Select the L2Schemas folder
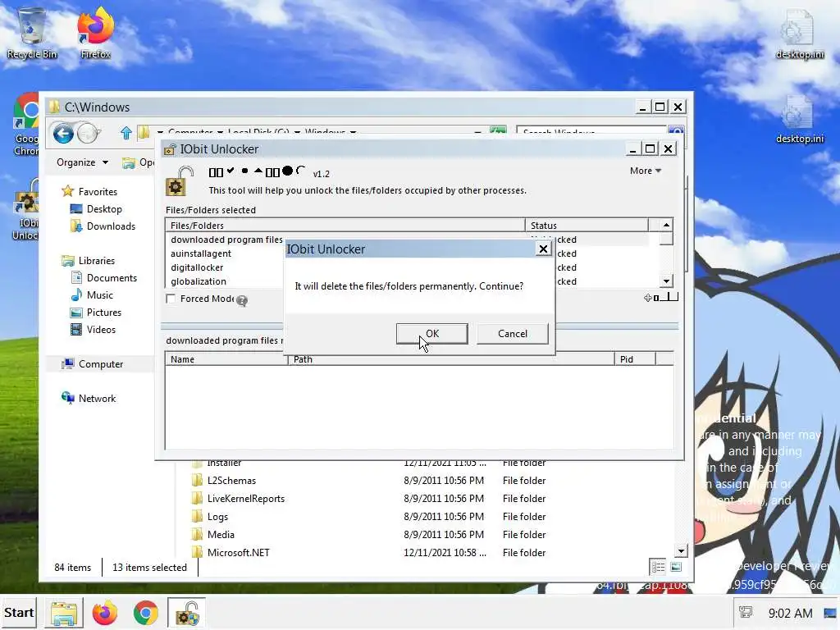The height and width of the screenshot is (630, 840). coord(231,481)
